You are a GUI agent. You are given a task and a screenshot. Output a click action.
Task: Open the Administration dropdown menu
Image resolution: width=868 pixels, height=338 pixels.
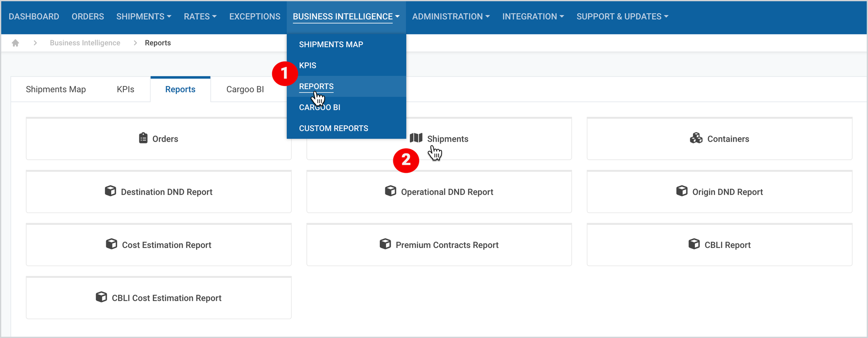pos(451,17)
